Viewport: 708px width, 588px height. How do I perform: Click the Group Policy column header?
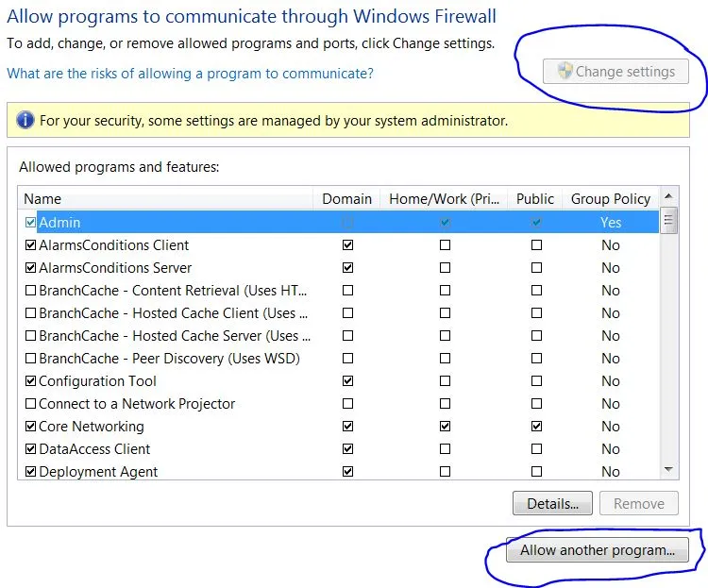pyautogui.click(x=611, y=199)
